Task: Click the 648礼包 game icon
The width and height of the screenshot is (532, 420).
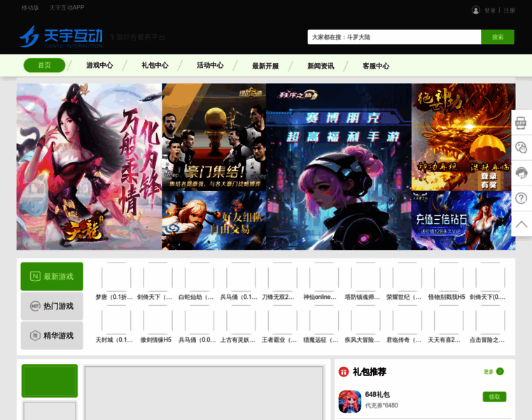Action: 350,401
